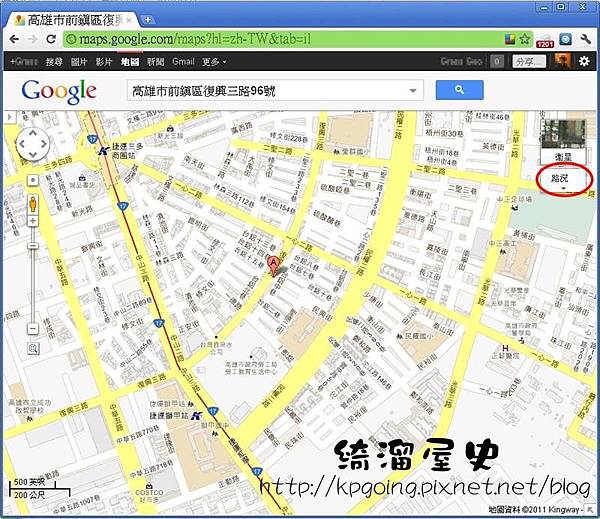600x519 pixels.
Task: Click the Grass Geo account name
Action: pyautogui.click(x=461, y=62)
